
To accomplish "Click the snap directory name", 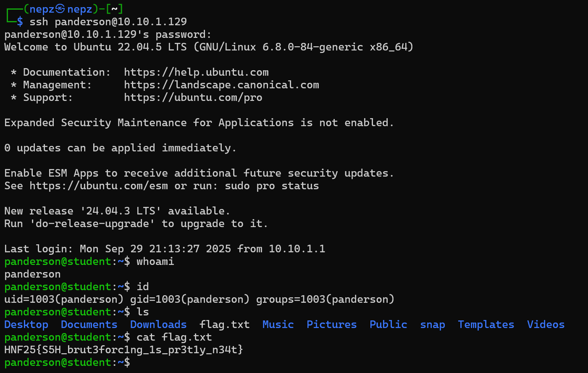I will (x=433, y=325).
